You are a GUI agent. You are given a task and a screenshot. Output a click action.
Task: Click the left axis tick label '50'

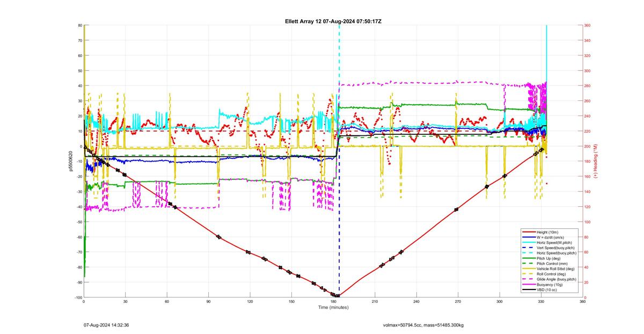(x=80, y=71)
